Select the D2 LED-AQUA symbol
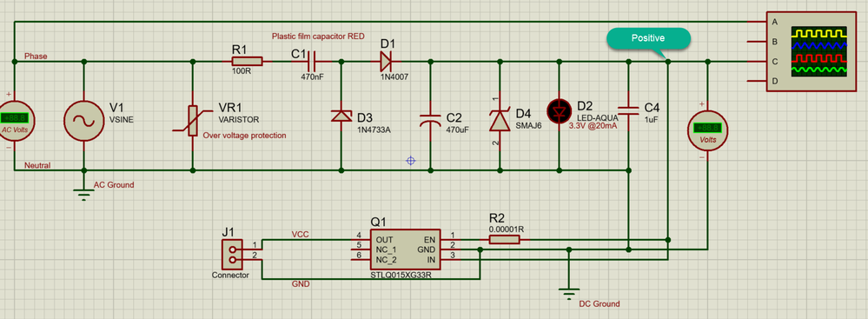Image resolution: width=868 pixels, height=319 pixels. pos(559,110)
